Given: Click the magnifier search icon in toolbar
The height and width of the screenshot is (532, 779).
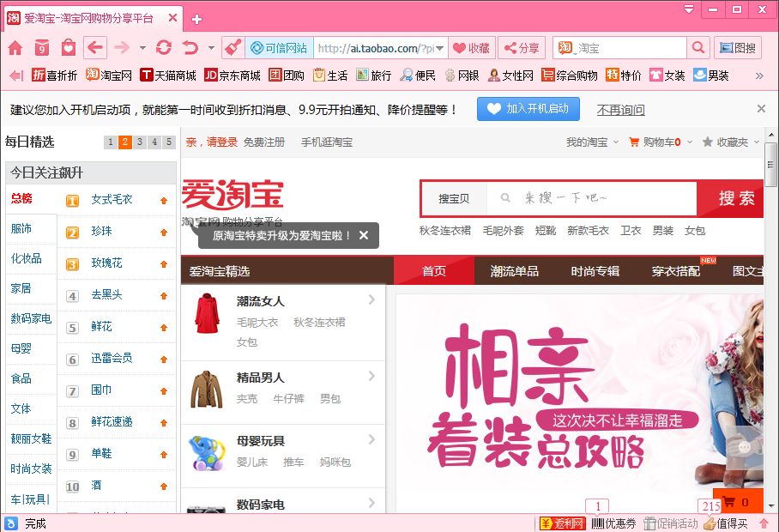Looking at the screenshot, I should click(698, 48).
